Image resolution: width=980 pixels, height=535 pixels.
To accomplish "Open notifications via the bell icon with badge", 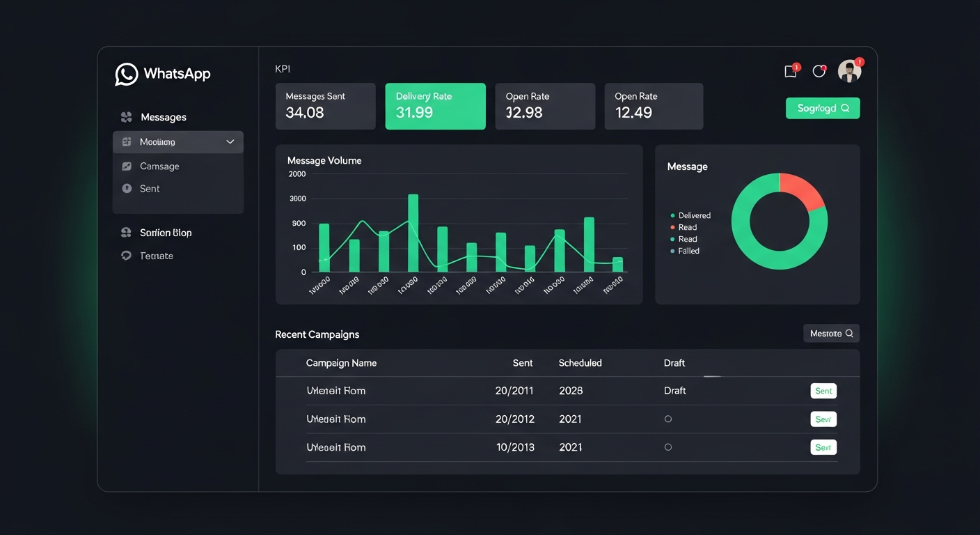I will pyautogui.click(x=819, y=70).
